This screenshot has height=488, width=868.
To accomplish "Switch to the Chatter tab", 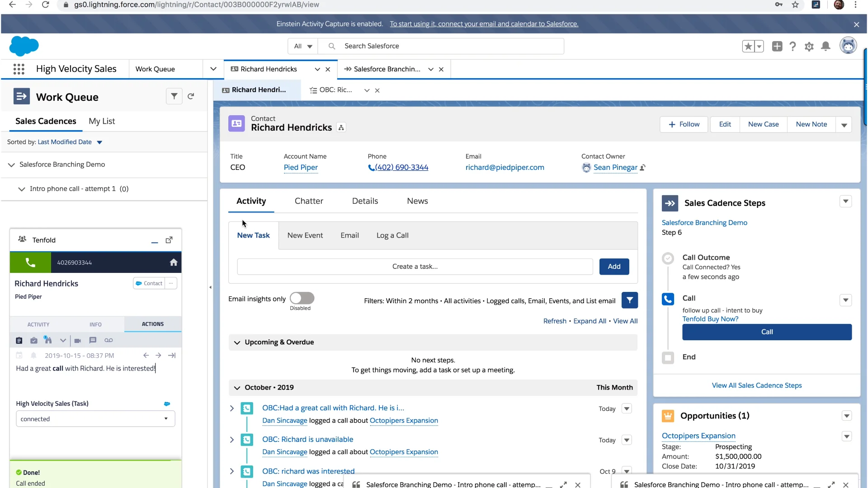I will click(x=309, y=201).
